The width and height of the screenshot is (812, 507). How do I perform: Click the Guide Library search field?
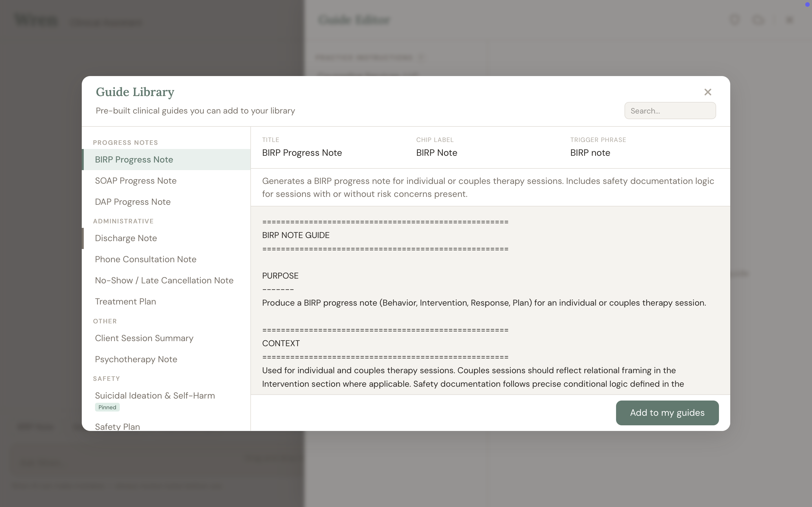coord(670,111)
